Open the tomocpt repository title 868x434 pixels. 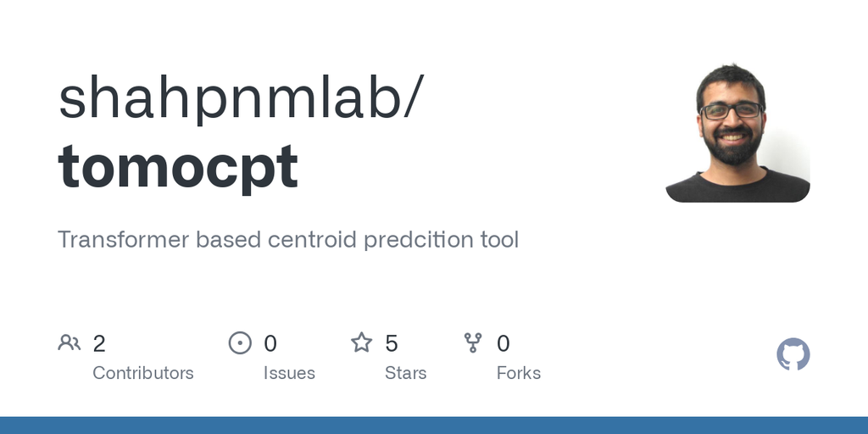[178, 167]
